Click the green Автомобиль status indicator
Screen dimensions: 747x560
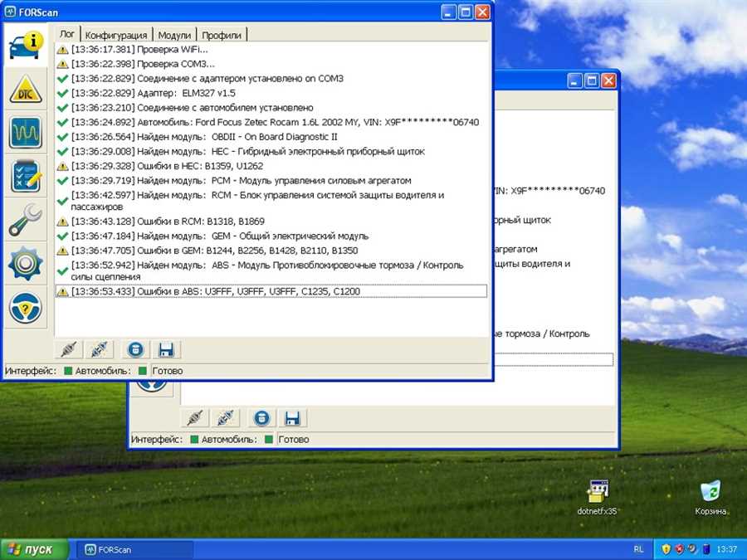[x=143, y=371]
